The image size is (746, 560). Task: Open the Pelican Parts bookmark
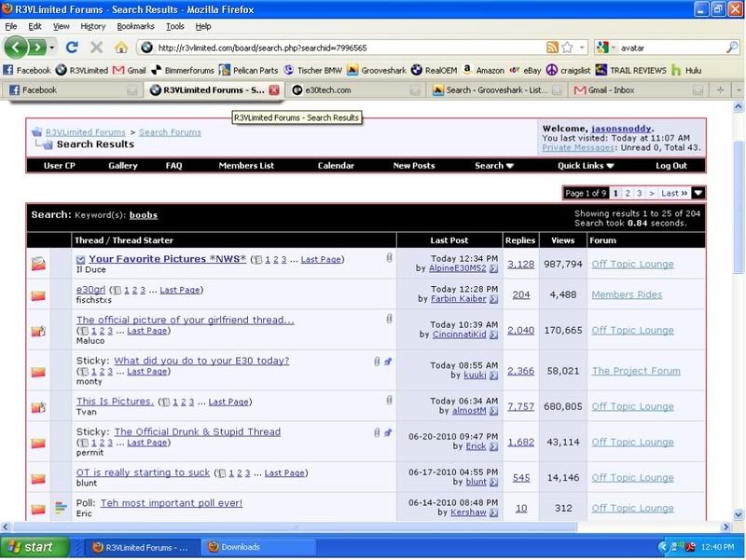(248, 71)
